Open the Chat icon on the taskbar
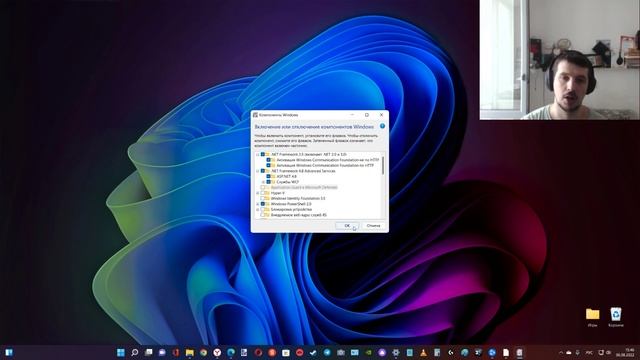 coord(162,352)
